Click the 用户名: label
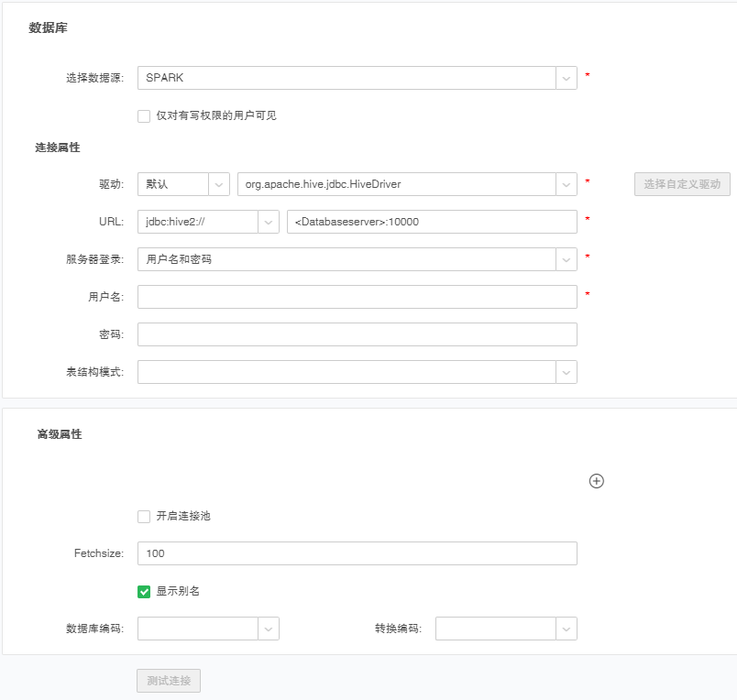 tap(105, 297)
